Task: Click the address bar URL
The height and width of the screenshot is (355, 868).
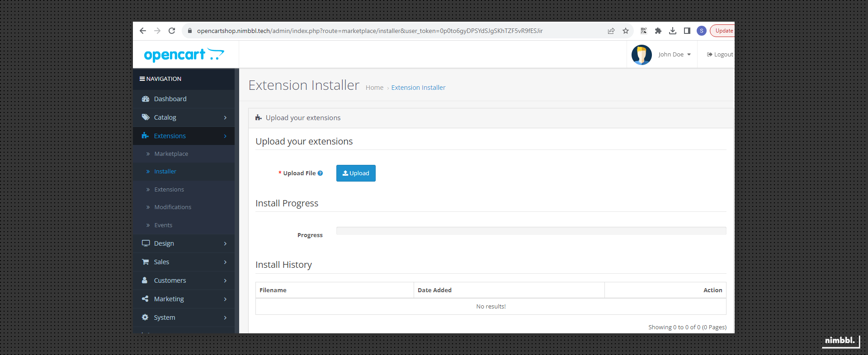Action: (370, 31)
